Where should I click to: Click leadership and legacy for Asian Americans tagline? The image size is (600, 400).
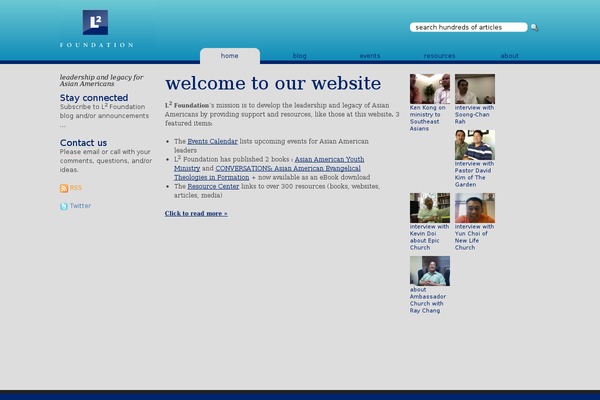101,80
